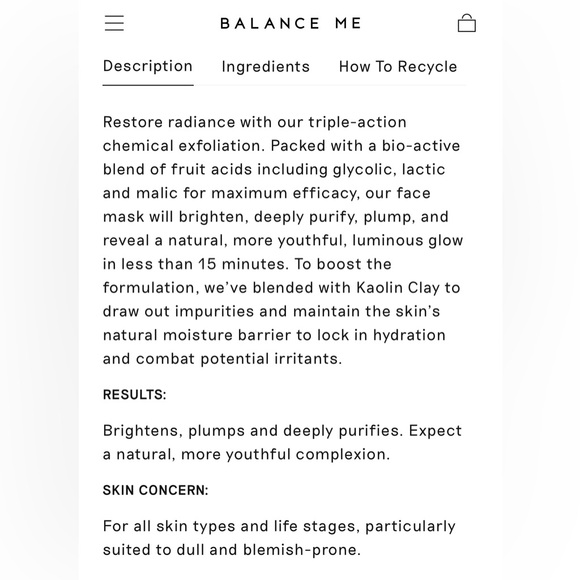Click the text '15 minutes' in the paragraph
580x580 pixels.
tap(243, 264)
